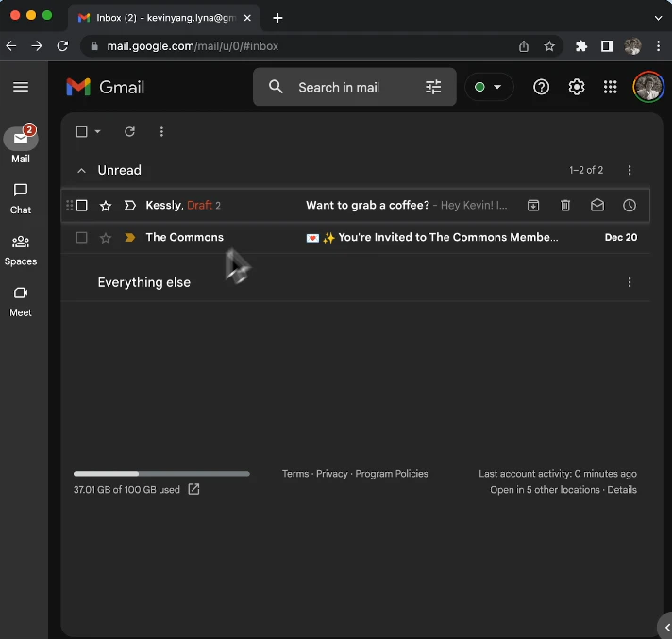This screenshot has width=672, height=639.
Task: Click the storage usage progress bar
Action: tap(161, 474)
